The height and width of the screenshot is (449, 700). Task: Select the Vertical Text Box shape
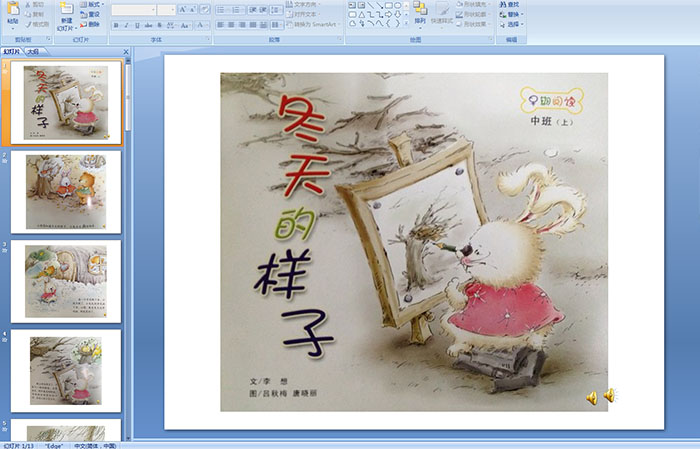[x=361, y=5]
